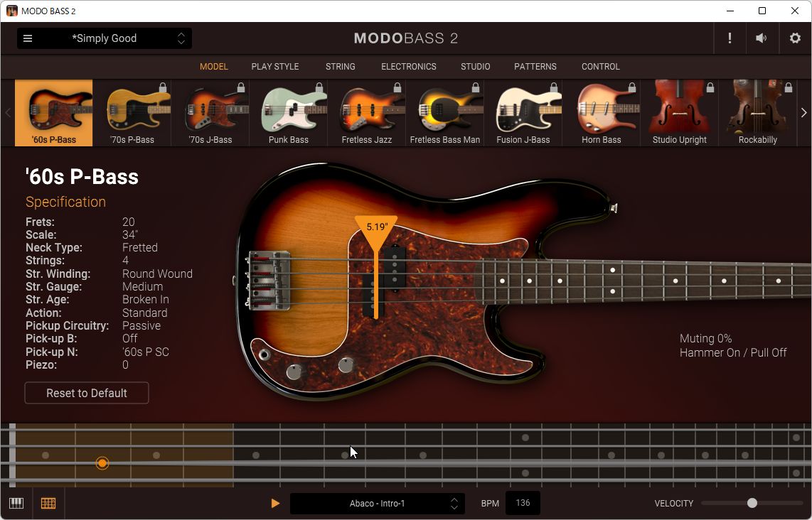812x520 pixels.
Task: Expand the bass model list with right arrow
Action: point(803,112)
